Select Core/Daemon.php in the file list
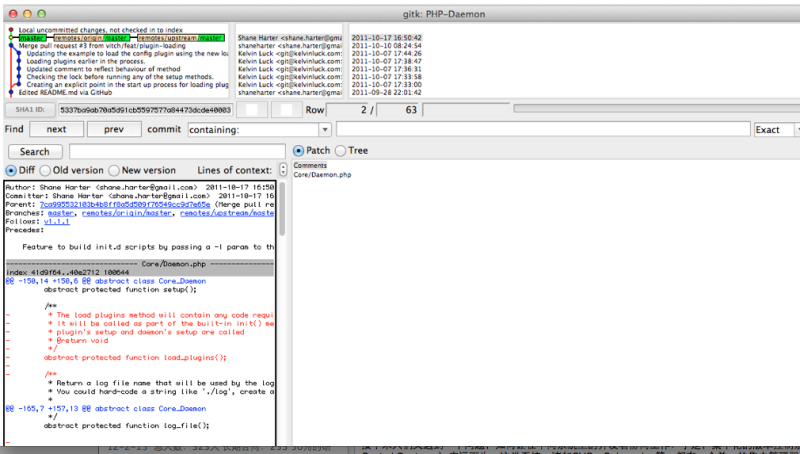This screenshot has height=454, width=800. (322, 174)
